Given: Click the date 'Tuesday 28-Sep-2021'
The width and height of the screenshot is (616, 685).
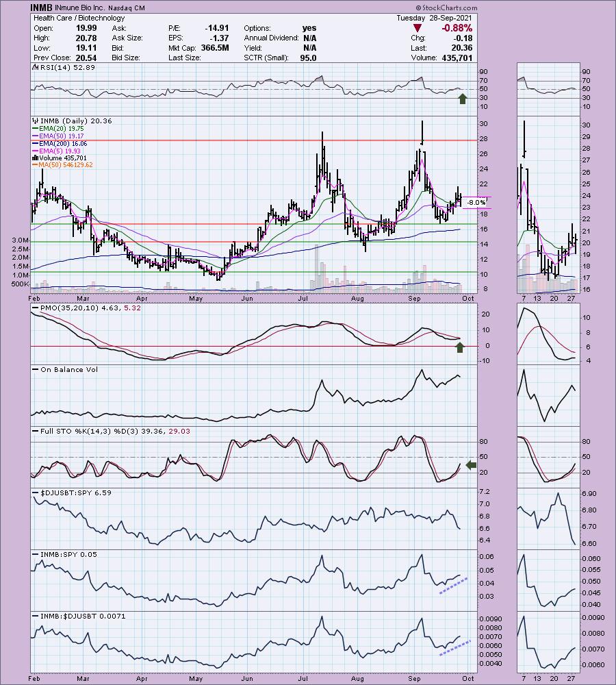Looking at the screenshot, I should pyautogui.click(x=434, y=18).
